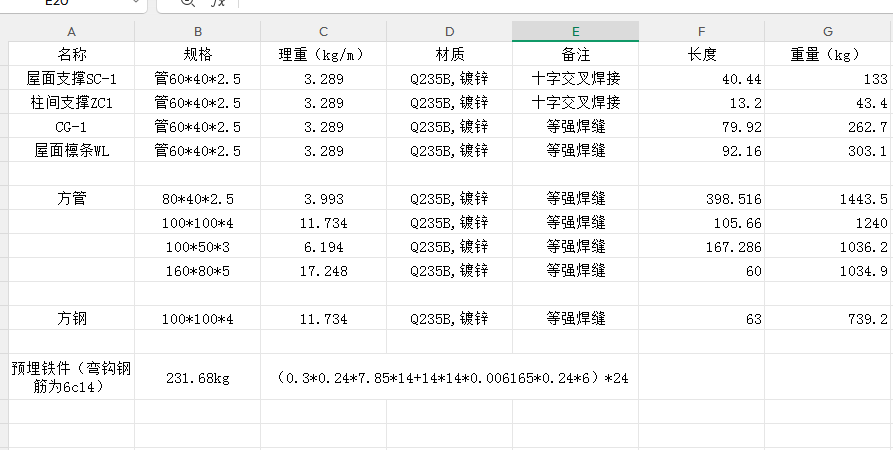This screenshot has width=893, height=450.
Task: Click the 231.68kg cell
Action: coord(198,377)
